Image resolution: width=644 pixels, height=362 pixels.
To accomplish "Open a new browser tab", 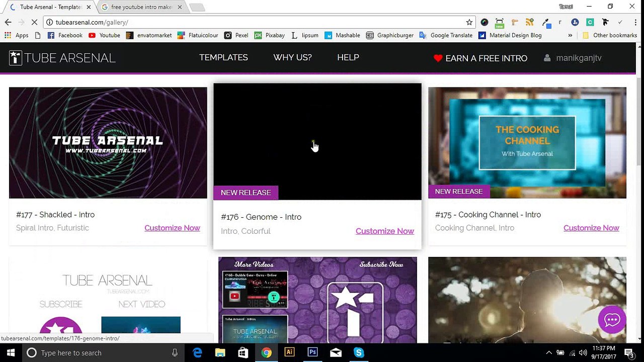I will click(x=197, y=8).
